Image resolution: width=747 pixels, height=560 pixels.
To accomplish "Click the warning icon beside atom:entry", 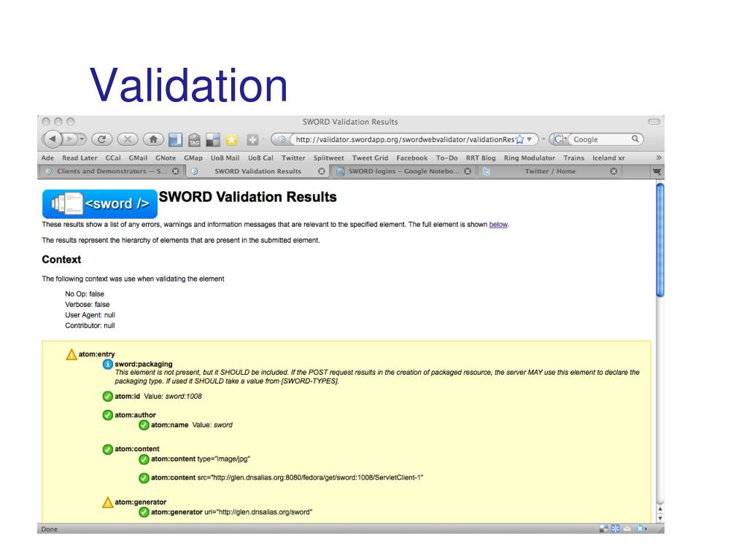I will (71, 354).
